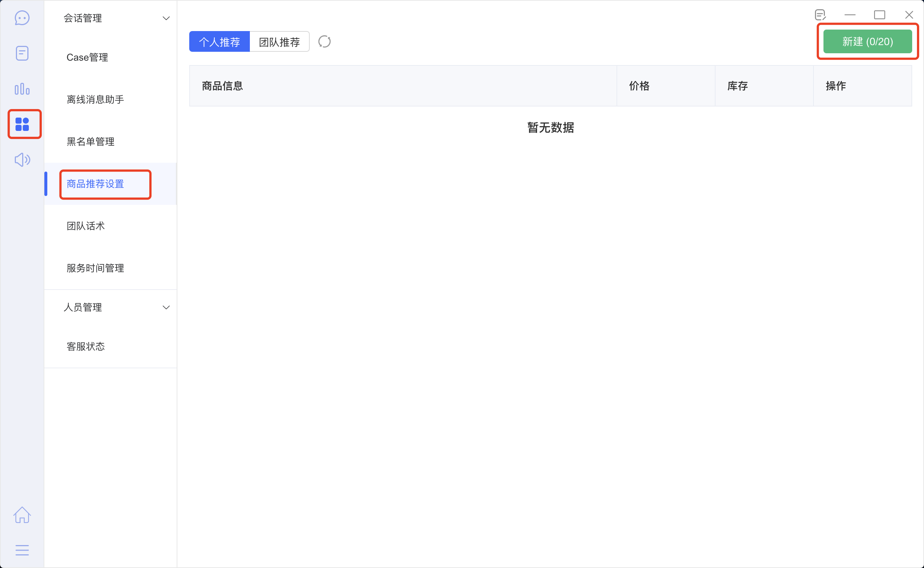Image resolution: width=924 pixels, height=568 pixels.
Task: Go to the home icon
Action: click(x=22, y=515)
